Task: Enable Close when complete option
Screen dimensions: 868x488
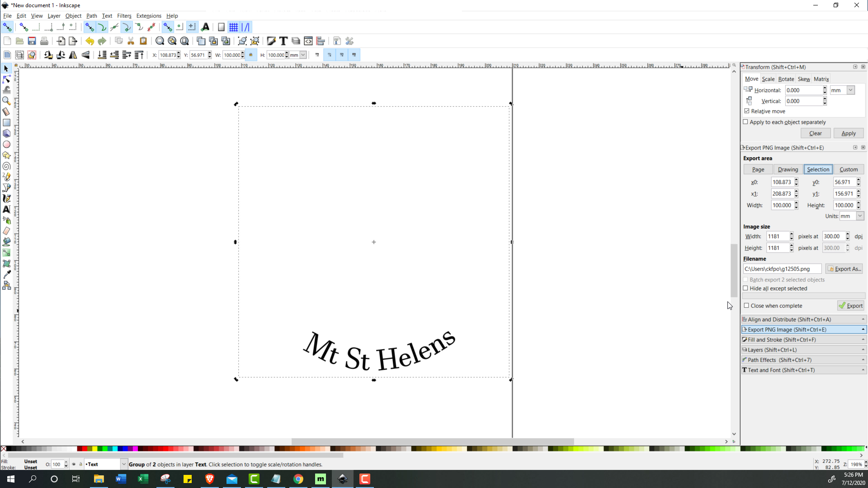Action: (746, 305)
